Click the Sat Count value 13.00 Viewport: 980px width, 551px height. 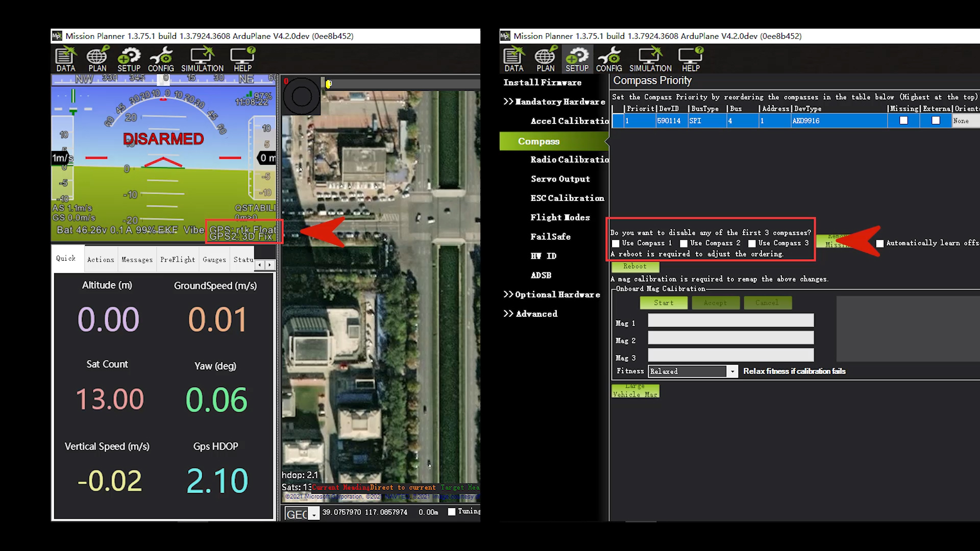click(110, 399)
